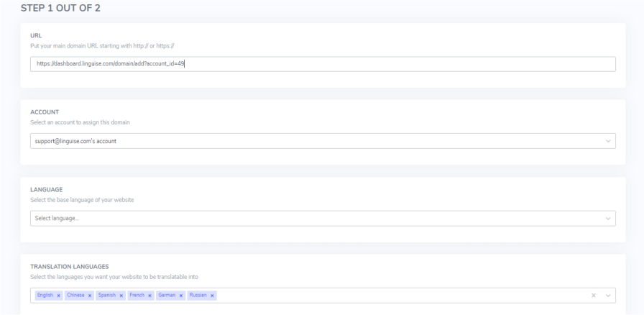The image size is (644, 315).
Task: Click the English tag label
Action: 45,296
